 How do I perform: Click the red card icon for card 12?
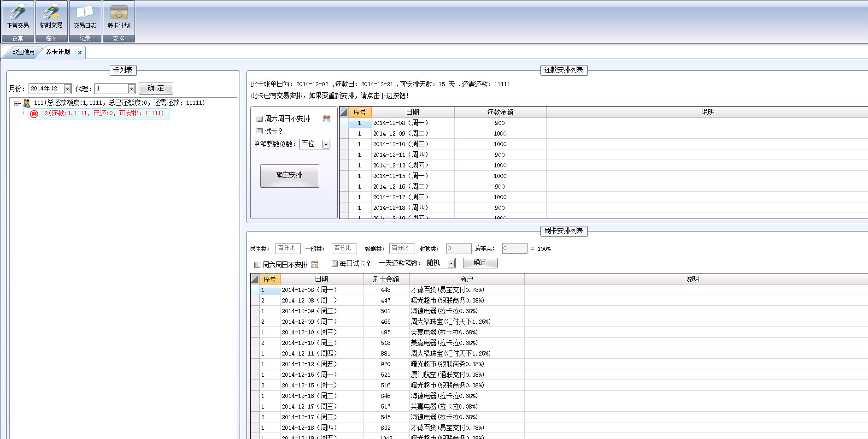click(34, 113)
